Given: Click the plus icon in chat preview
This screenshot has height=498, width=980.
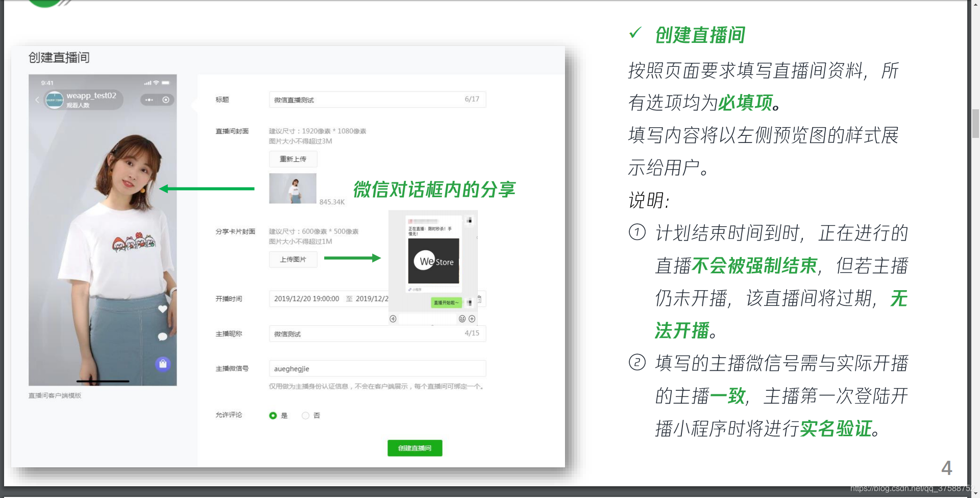Looking at the screenshot, I should coord(472,319).
